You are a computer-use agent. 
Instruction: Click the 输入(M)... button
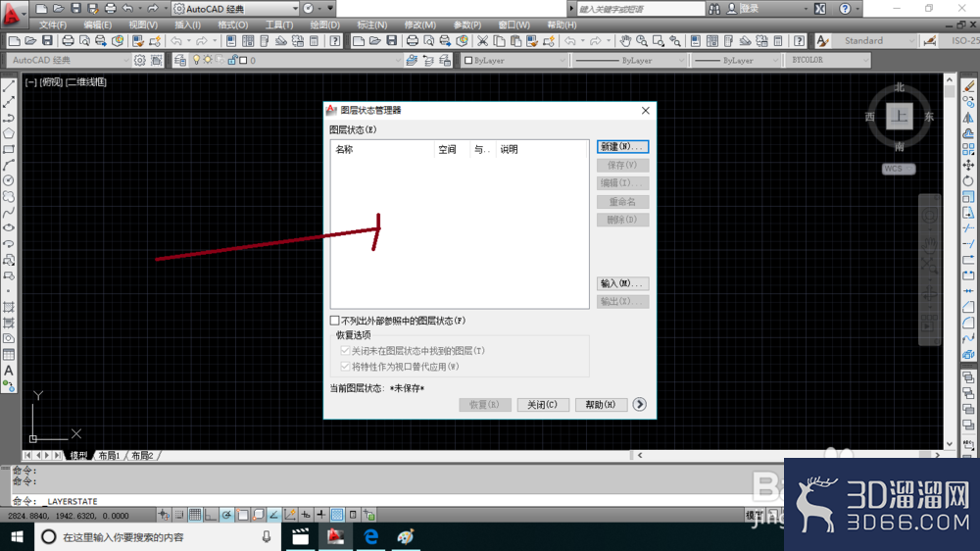tap(622, 283)
